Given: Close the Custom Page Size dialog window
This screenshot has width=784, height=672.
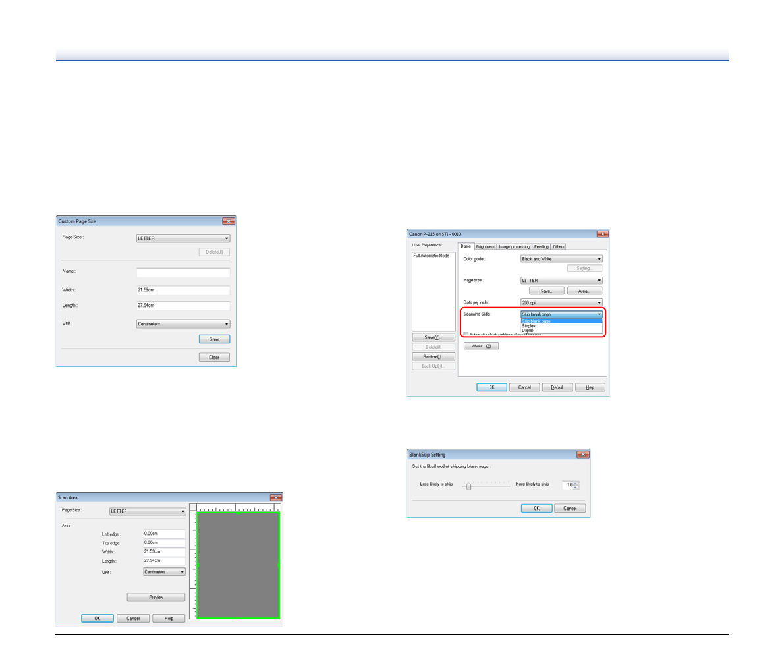Looking at the screenshot, I should pyautogui.click(x=228, y=221).
